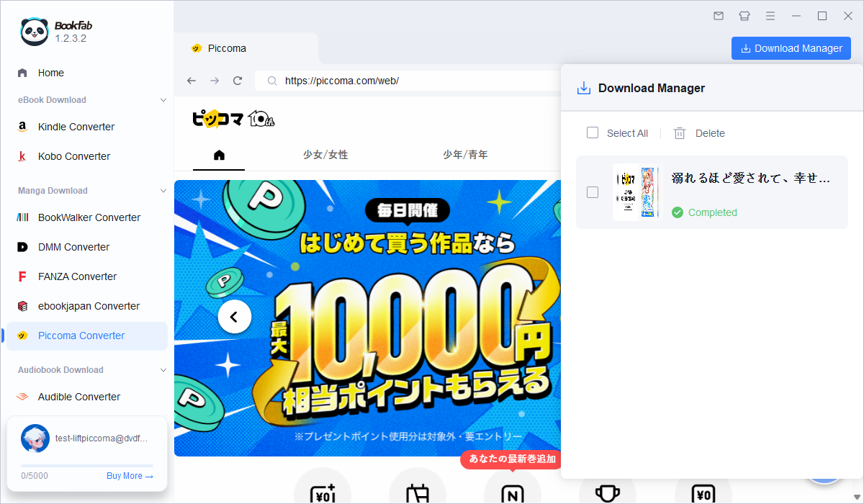864x504 pixels.
Task: Tick checkbox for the completed manga item
Action: (x=593, y=192)
